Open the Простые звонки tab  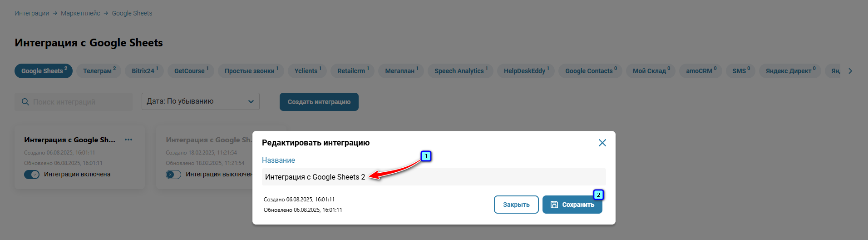(251, 71)
